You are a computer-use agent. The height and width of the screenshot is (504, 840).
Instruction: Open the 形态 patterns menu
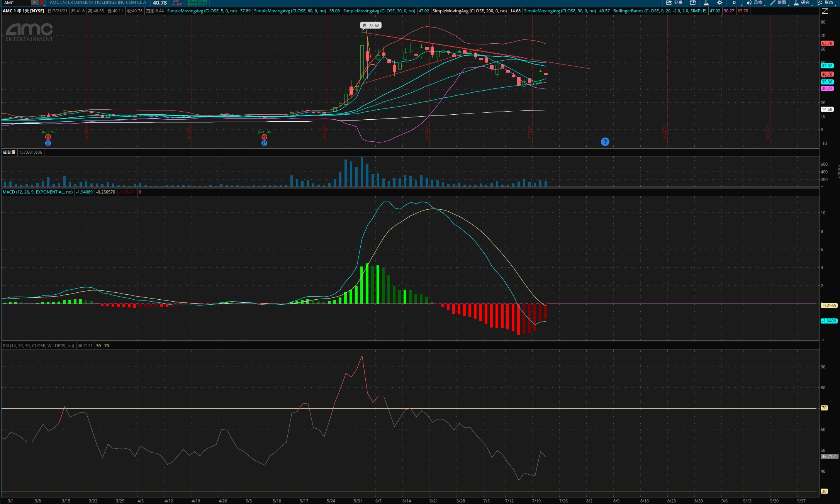(825, 3)
